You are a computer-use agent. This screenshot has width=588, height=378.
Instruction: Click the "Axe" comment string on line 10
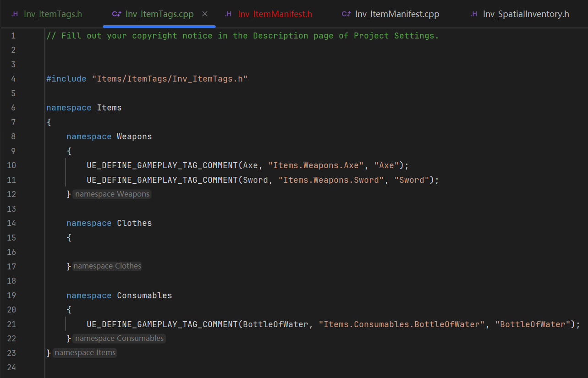pos(387,165)
